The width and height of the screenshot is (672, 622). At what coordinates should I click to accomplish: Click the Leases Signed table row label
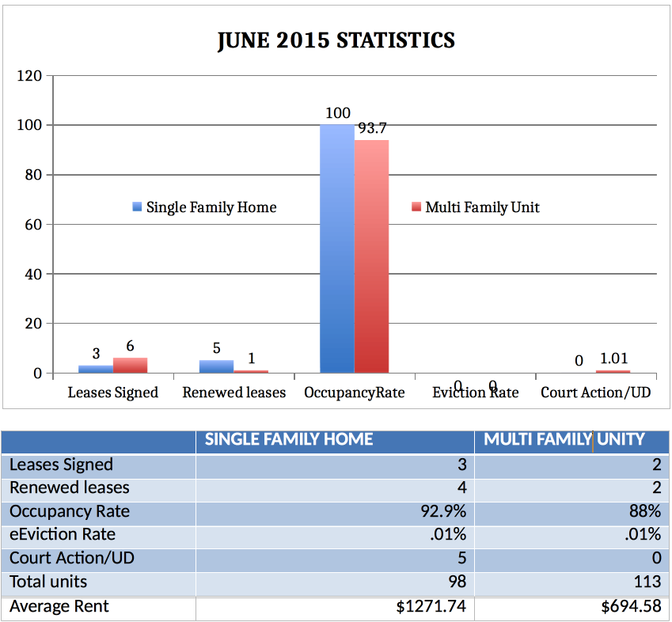pyautogui.click(x=61, y=465)
